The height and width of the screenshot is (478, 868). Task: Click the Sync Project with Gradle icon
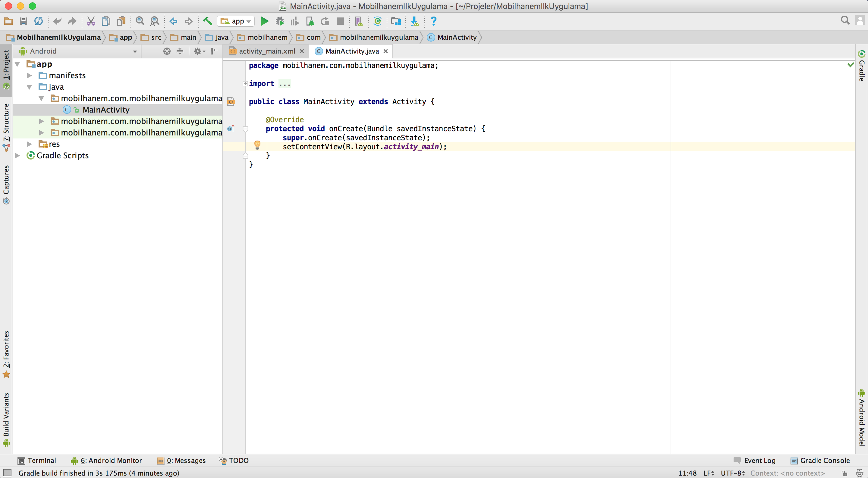[377, 21]
